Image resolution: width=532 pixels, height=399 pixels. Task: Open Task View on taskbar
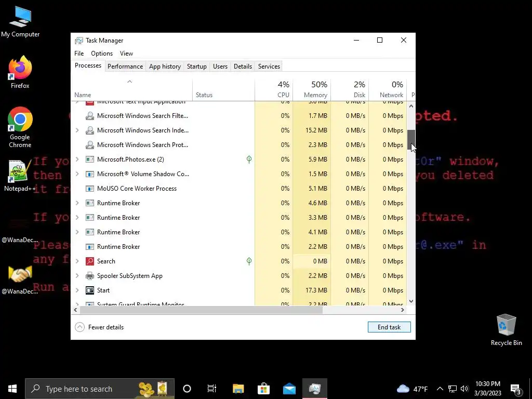(212, 389)
